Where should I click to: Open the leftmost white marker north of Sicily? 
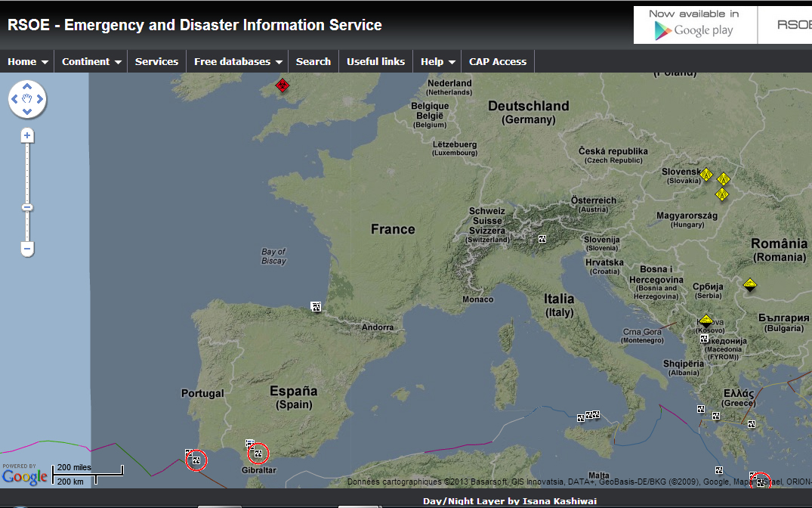[x=581, y=418]
